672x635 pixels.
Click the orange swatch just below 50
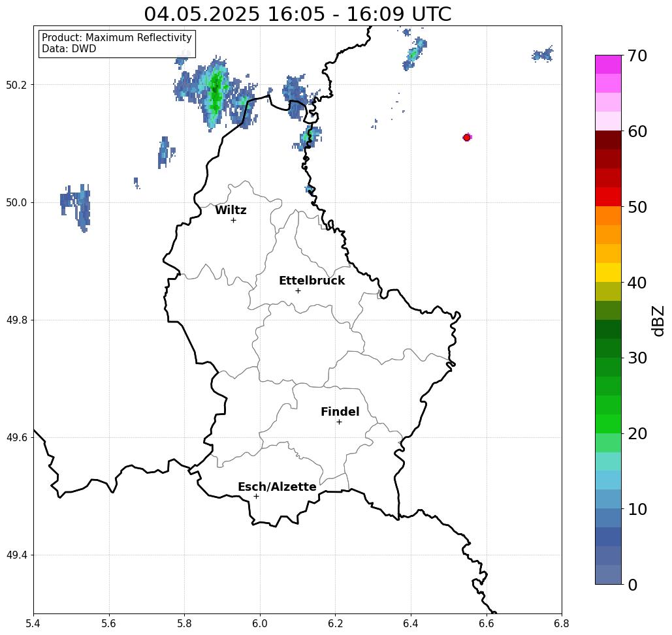click(x=608, y=216)
